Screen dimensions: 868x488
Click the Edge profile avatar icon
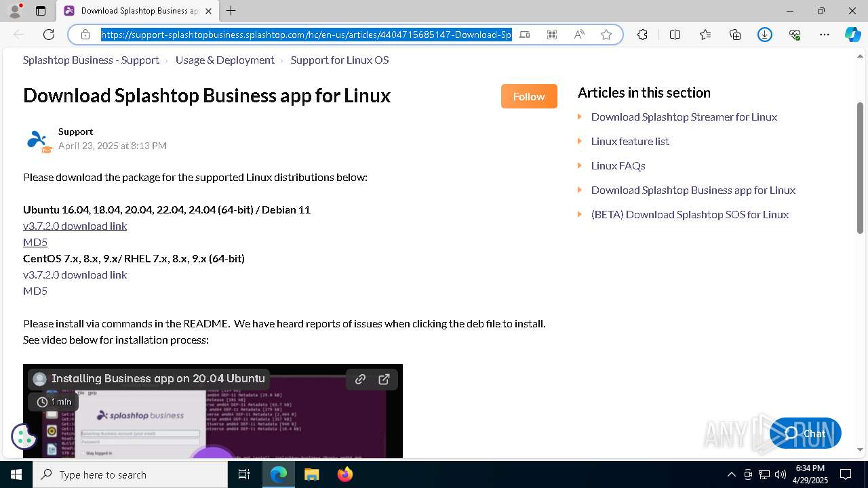[x=14, y=11]
